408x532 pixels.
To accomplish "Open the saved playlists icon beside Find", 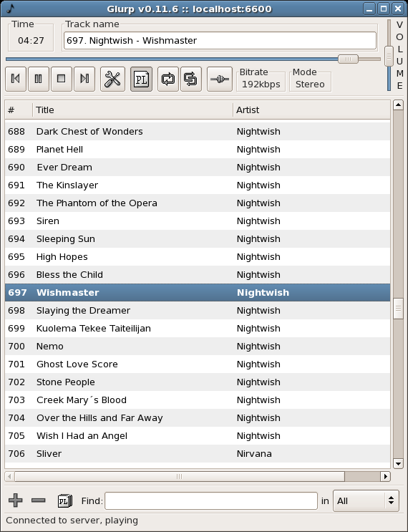I will [x=64, y=500].
